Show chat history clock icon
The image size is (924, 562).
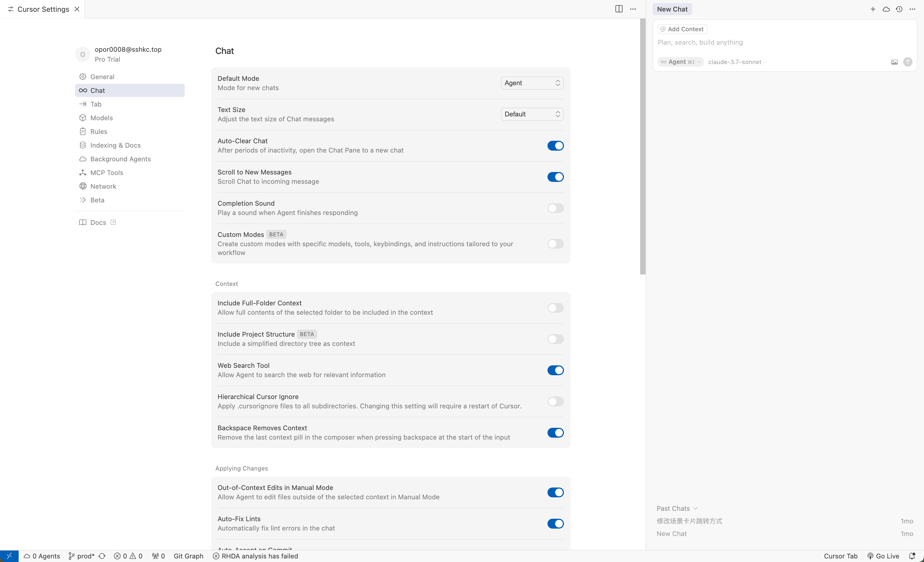click(x=899, y=9)
